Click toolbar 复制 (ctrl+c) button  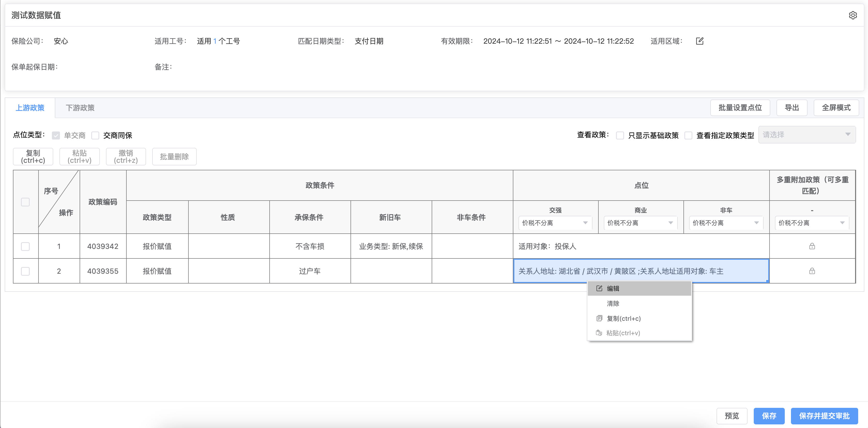click(x=33, y=157)
